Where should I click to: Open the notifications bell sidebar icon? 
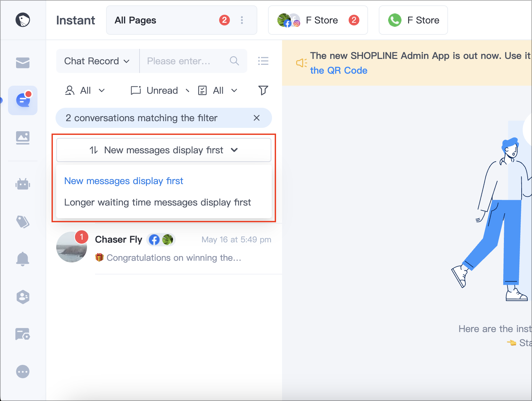pos(23,259)
